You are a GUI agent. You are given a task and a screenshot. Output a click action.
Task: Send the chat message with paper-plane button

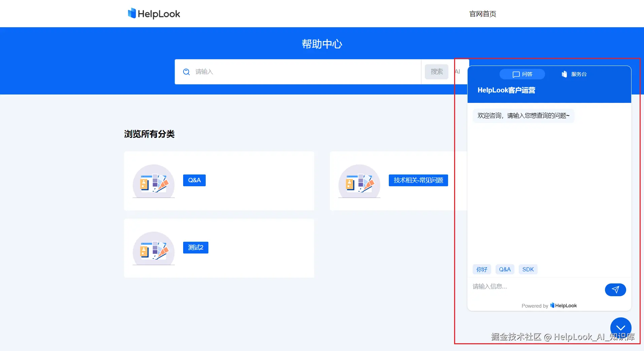pyautogui.click(x=615, y=290)
